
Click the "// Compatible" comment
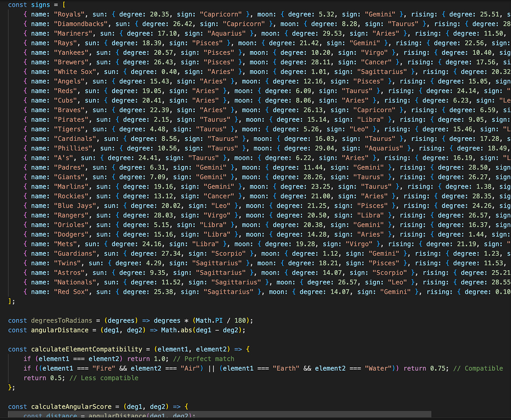point(478,368)
